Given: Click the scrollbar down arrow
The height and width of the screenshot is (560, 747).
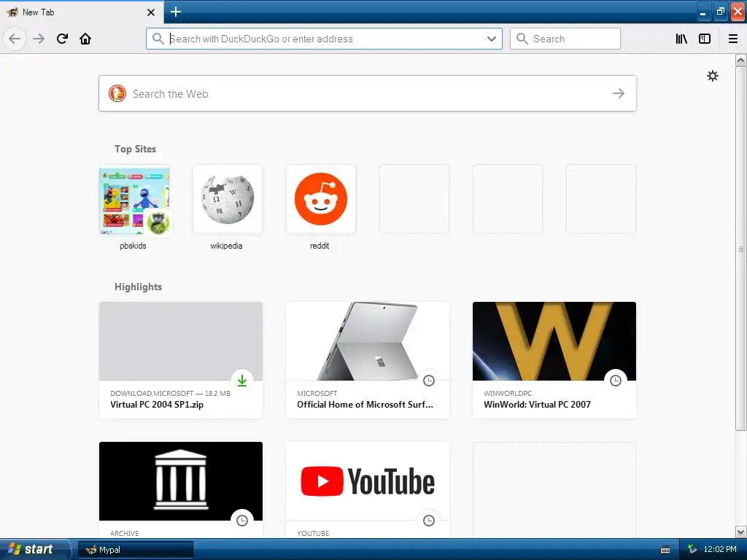Looking at the screenshot, I should tap(740, 532).
